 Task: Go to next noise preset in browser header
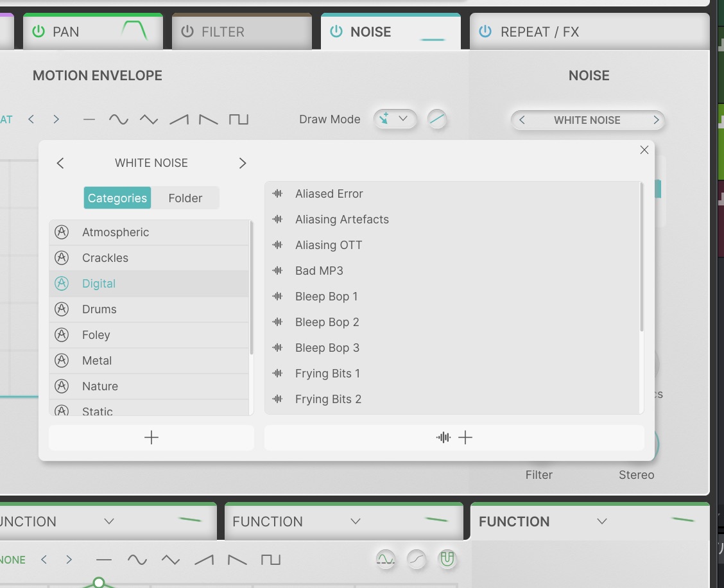[x=242, y=163]
